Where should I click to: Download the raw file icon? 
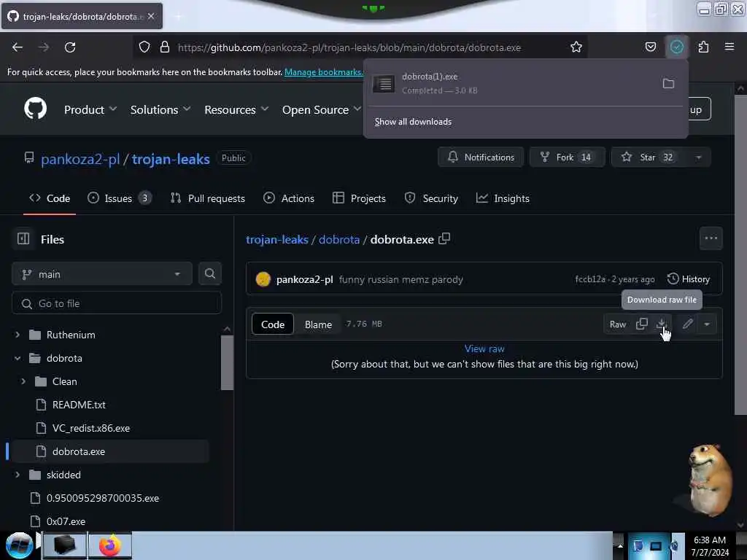point(661,324)
